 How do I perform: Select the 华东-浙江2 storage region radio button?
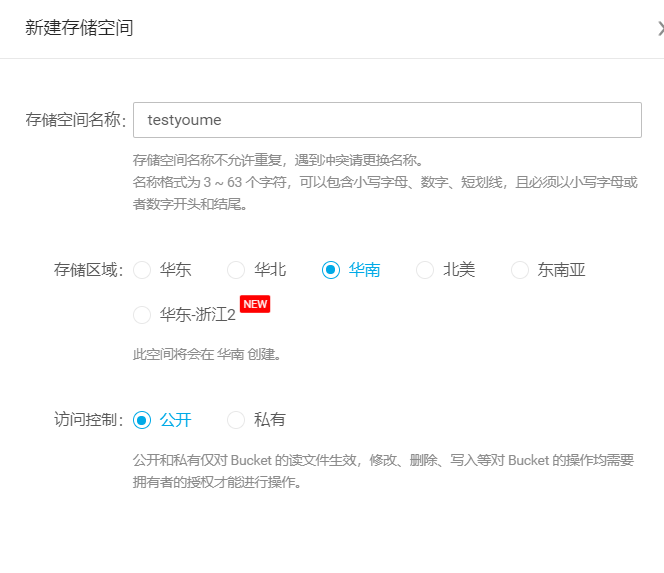(142, 315)
